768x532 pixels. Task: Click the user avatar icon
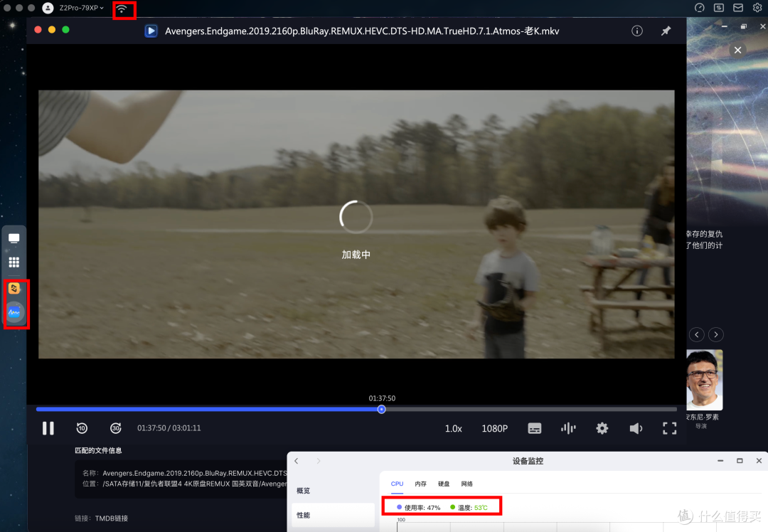point(48,8)
